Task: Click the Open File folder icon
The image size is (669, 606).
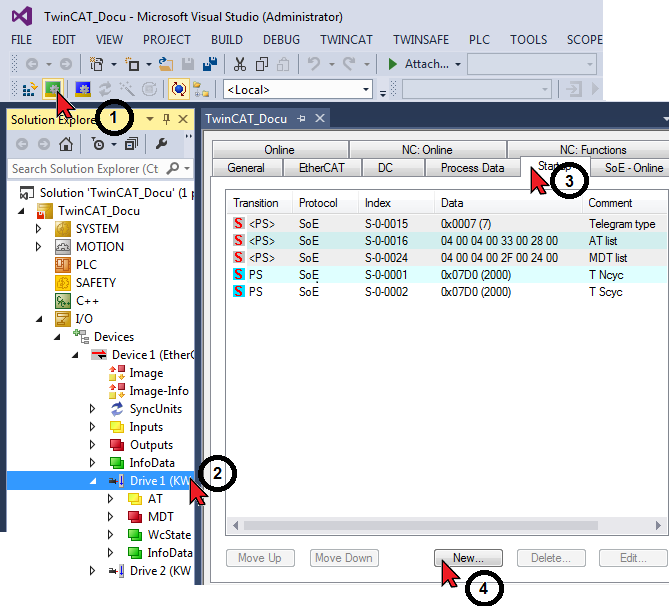Action: click(x=166, y=64)
